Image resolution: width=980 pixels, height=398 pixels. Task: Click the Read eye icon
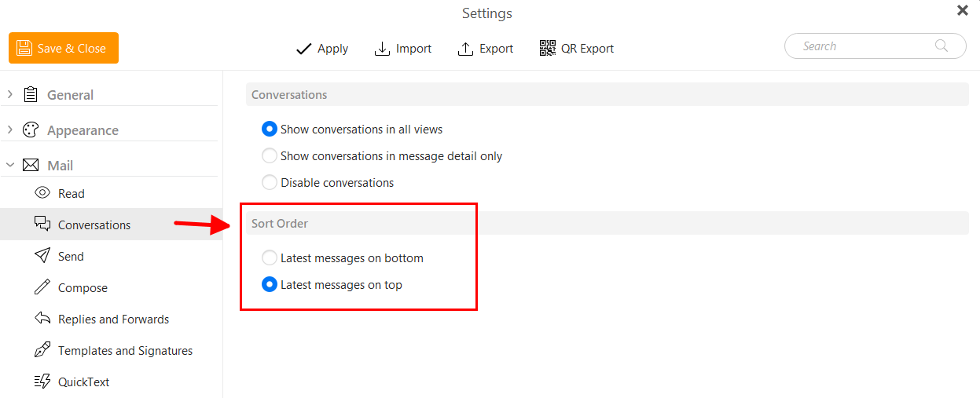[42, 192]
